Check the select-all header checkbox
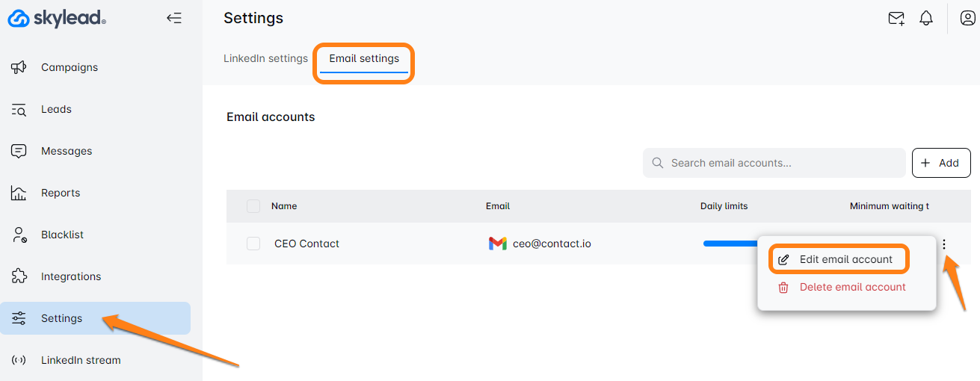This screenshot has height=381, width=980. point(253,206)
